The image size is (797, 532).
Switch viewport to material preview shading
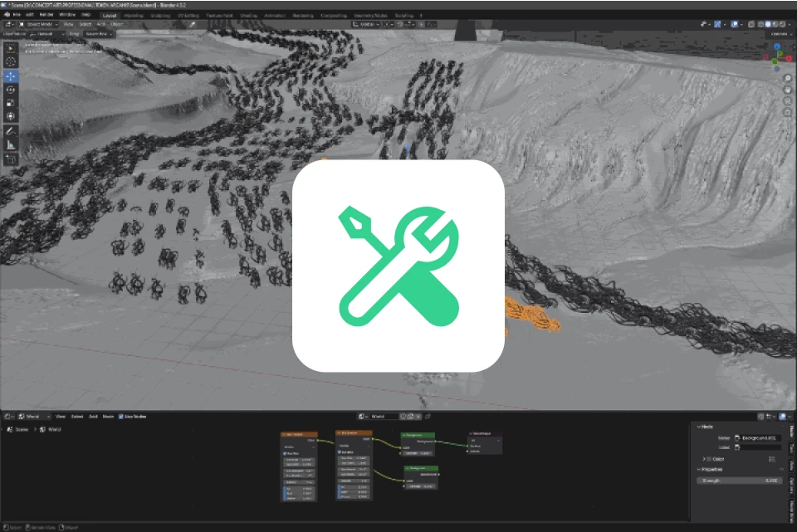pyautogui.click(x=775, y=24)
